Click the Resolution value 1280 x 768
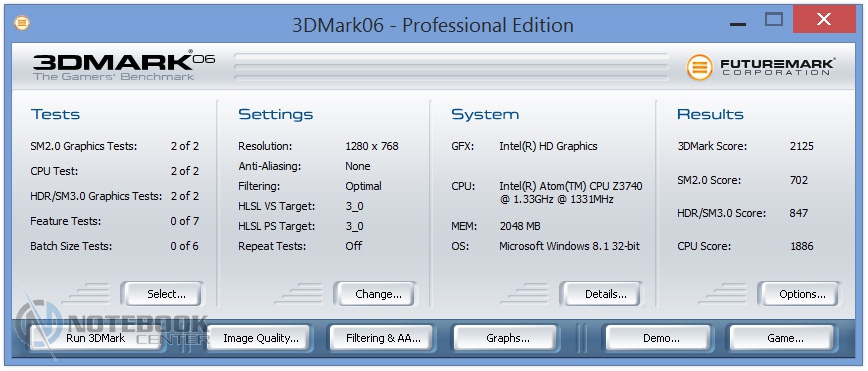 (x=371, y=146)
